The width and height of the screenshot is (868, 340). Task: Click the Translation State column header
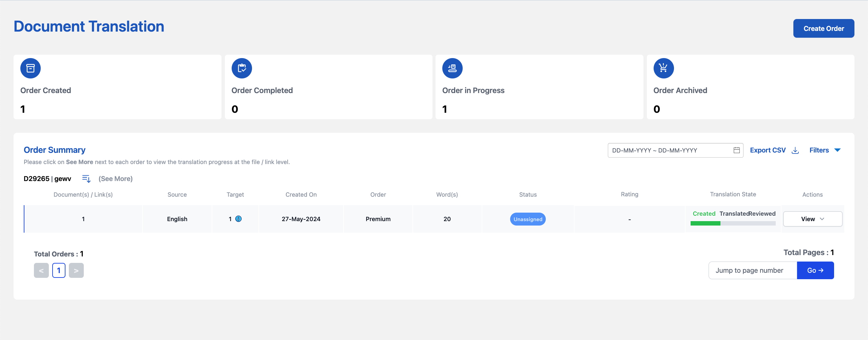point(733,194)
